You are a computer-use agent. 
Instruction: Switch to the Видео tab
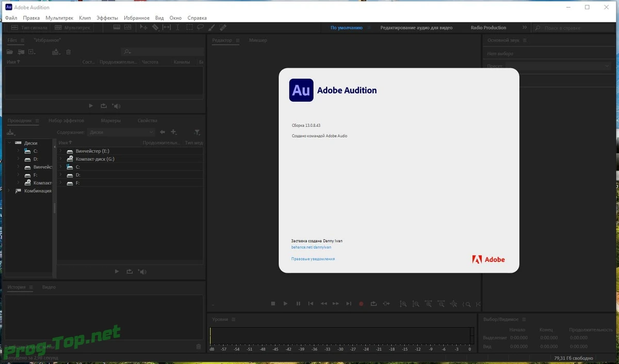click(49, 287)
